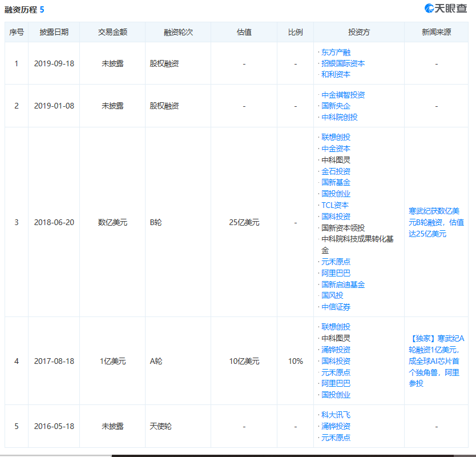Click the 和利资本 investor link

click(x=336, y=74)
